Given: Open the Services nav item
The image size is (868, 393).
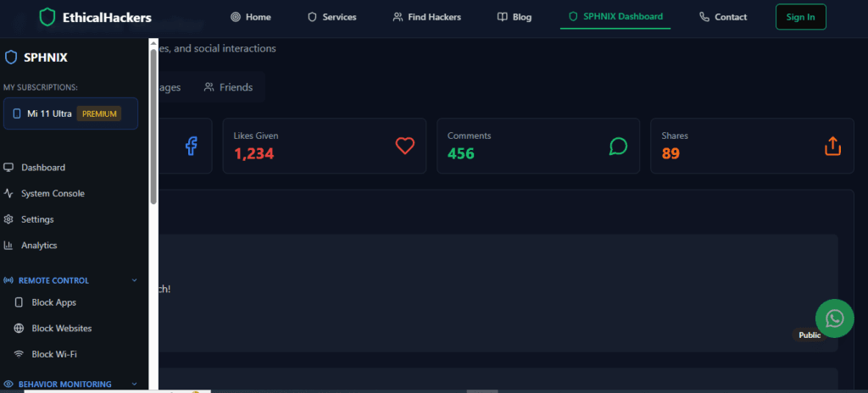Looking at the screenshot, I should (332, 17).
